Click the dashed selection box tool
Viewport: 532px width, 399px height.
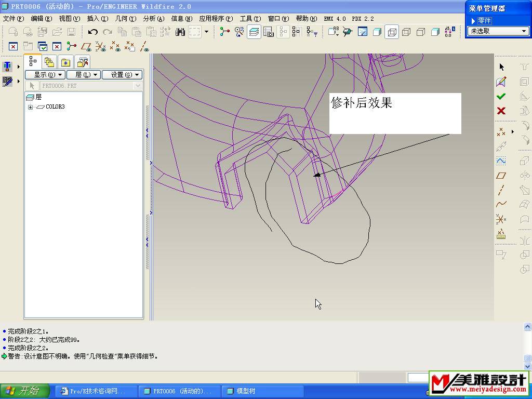click(195, 32)
